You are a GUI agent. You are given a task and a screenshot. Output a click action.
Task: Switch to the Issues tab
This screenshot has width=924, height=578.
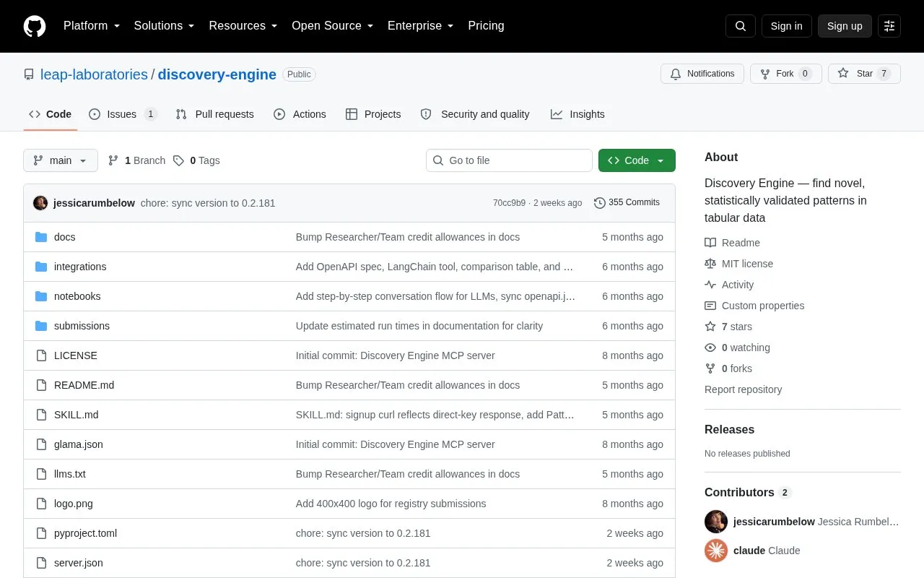[x=123, y=114]
